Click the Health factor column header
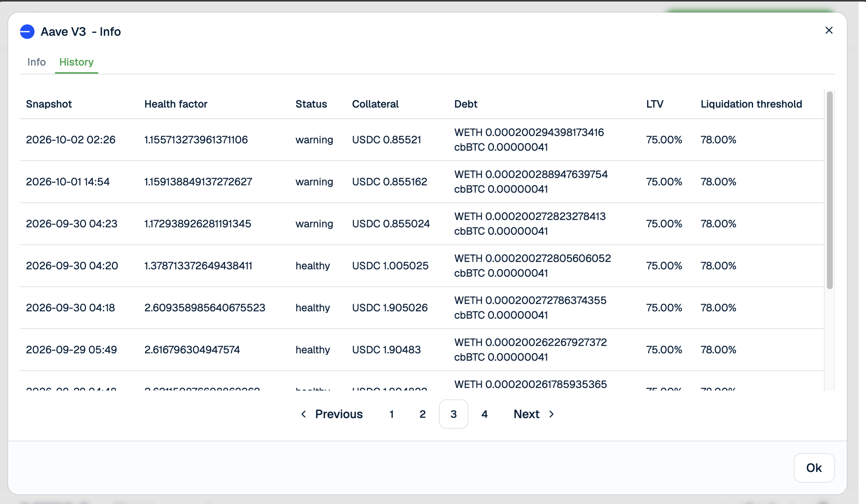This screenshot has height=504, width=866. click(176, 104)
